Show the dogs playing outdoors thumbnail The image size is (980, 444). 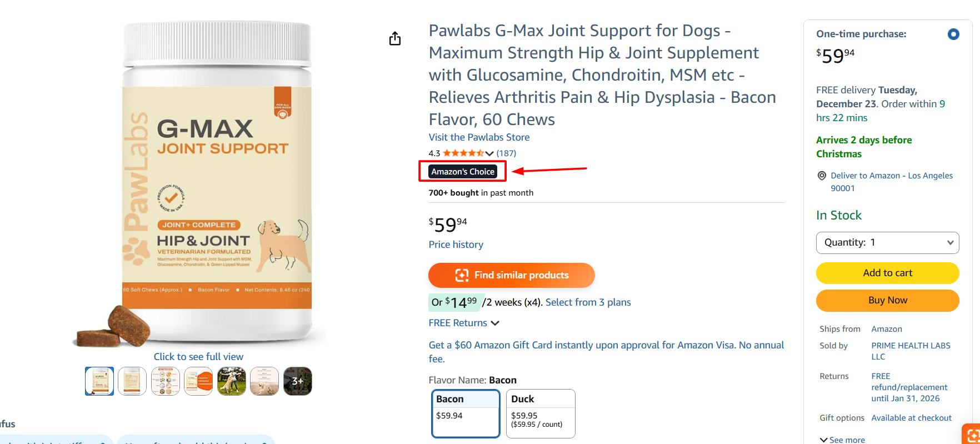232,381
